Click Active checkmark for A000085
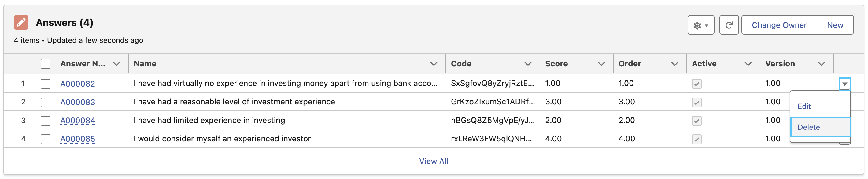Image resolution: width=868 pixels, height=179 pixels. [696, 139]
